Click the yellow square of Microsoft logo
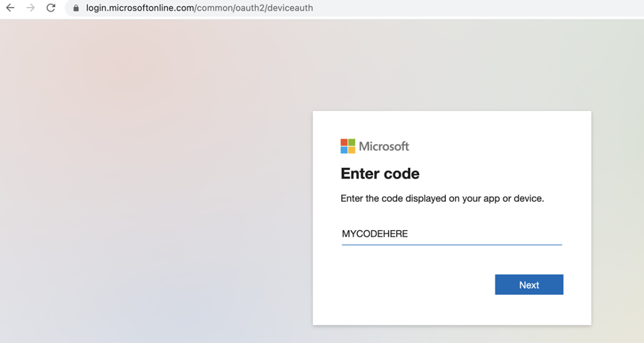 pos(352,150)
